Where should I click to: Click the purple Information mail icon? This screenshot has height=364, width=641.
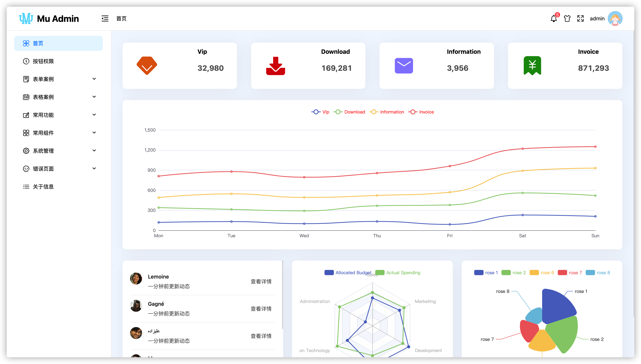click(x=404, y=66)
